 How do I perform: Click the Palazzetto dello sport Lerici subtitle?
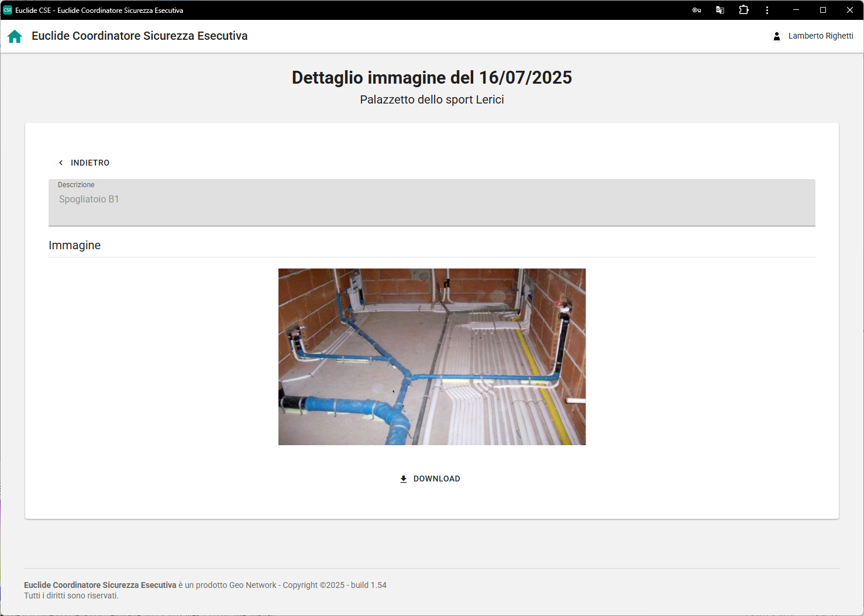click(x=432, y=99)
